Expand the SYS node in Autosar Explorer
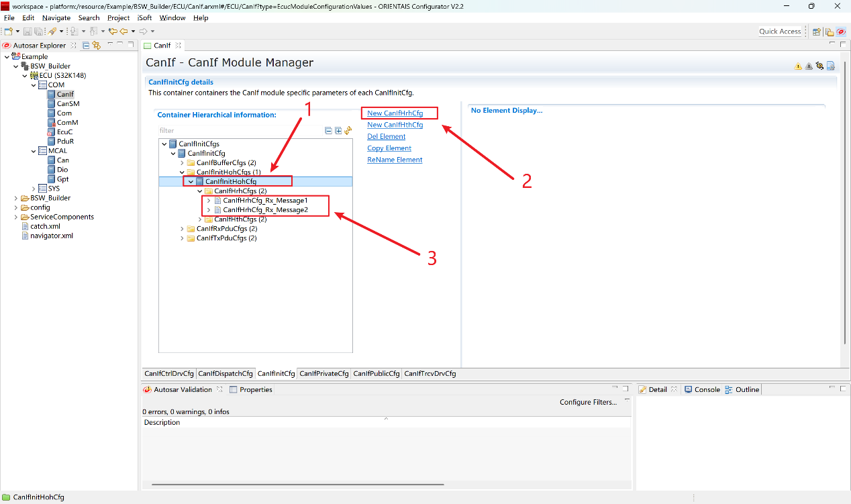Screen dimensions: 851x504 click(33, 189)
